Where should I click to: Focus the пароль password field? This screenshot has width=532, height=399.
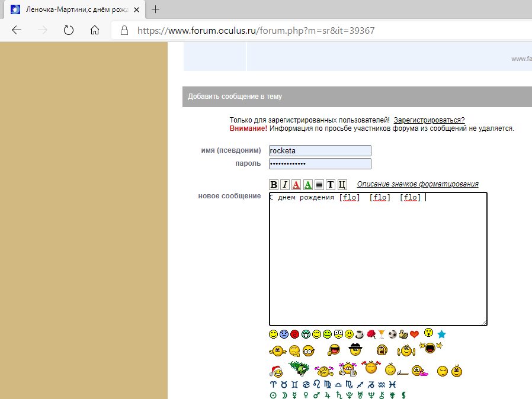pos(320,164)
